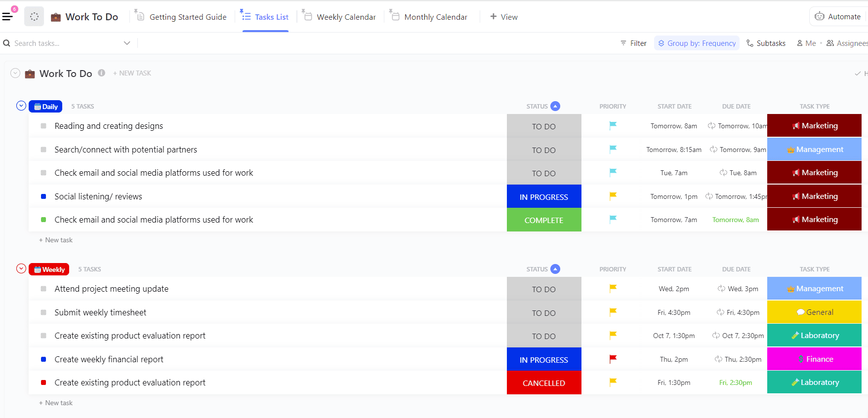Open the Monthly Calendar tab
The image size is (868, 418).
point(435,17)
